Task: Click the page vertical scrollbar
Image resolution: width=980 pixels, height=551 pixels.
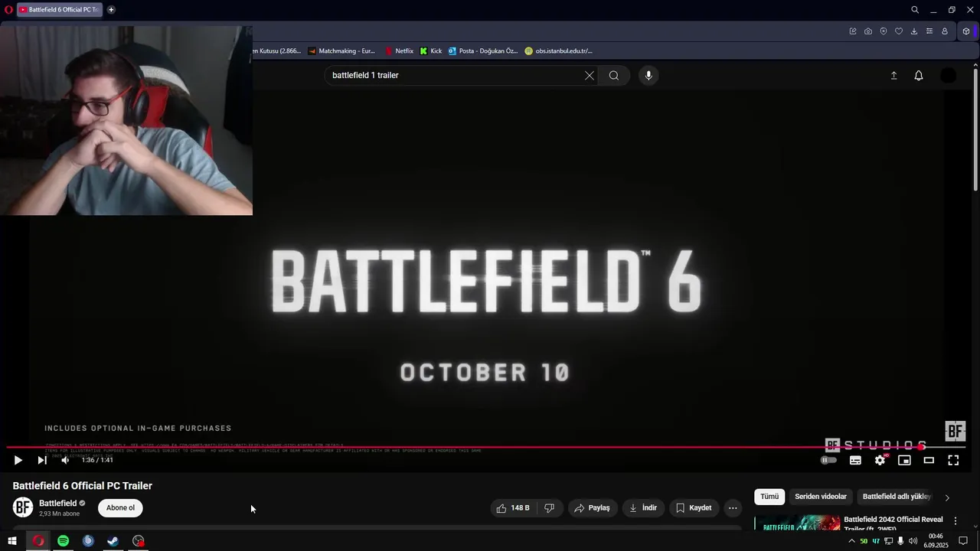Action: [975, 130]
